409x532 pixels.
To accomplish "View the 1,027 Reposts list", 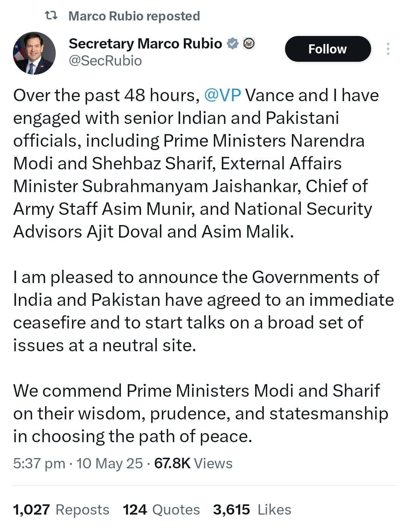I will coord(61,510).
